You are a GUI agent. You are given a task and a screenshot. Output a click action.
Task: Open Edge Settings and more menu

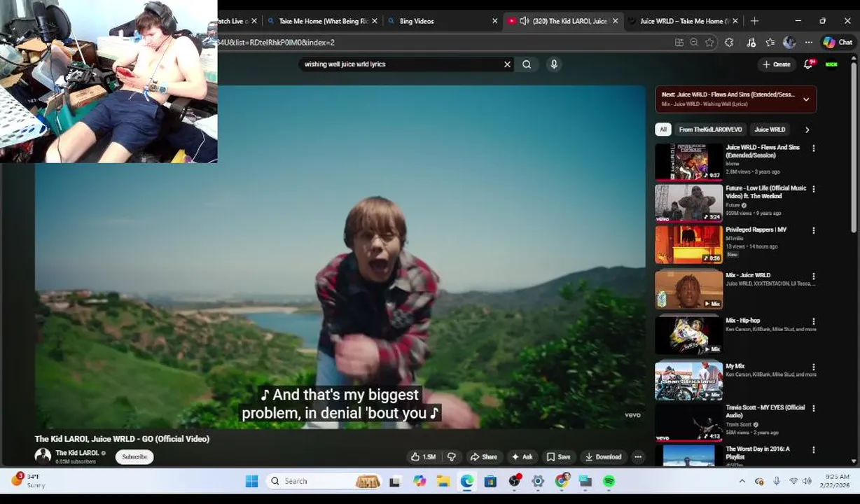click(808, 42)
